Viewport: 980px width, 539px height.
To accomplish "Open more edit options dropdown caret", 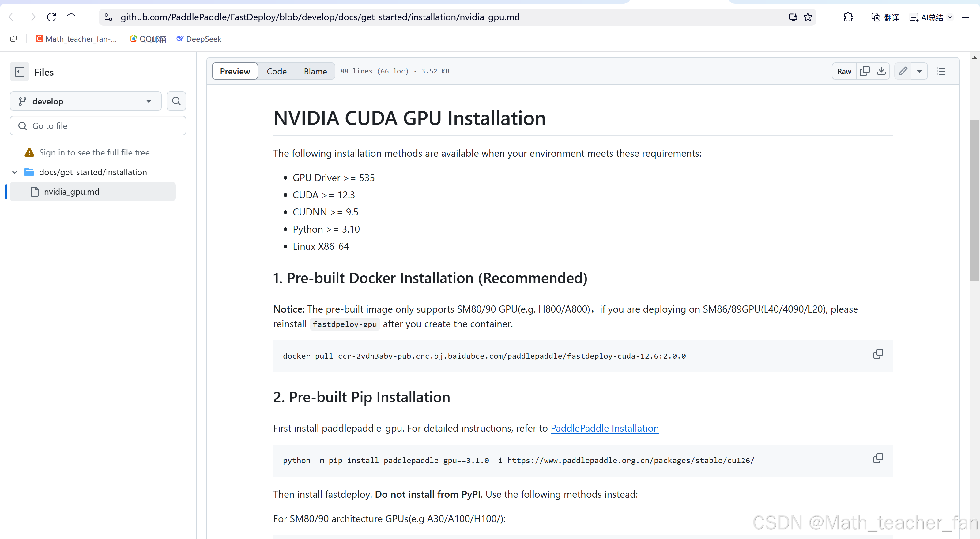I will (x=919, y=71).
